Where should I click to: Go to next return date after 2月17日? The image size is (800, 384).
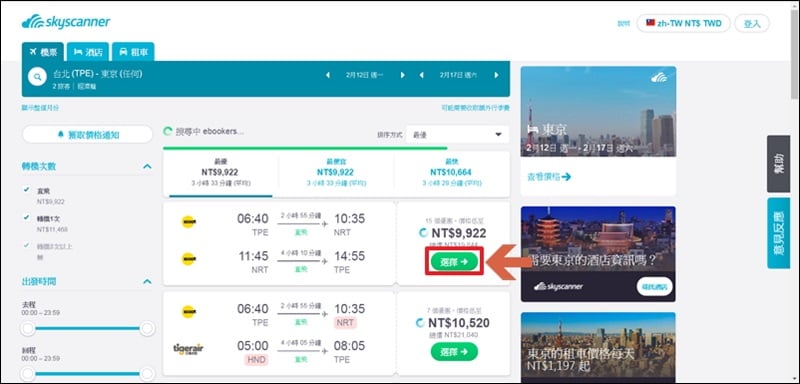coord(496,75)
